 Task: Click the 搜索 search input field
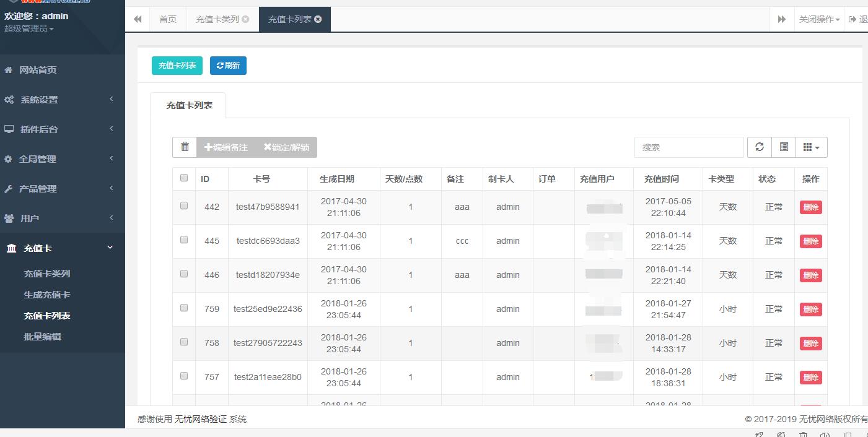coord(688,147)
